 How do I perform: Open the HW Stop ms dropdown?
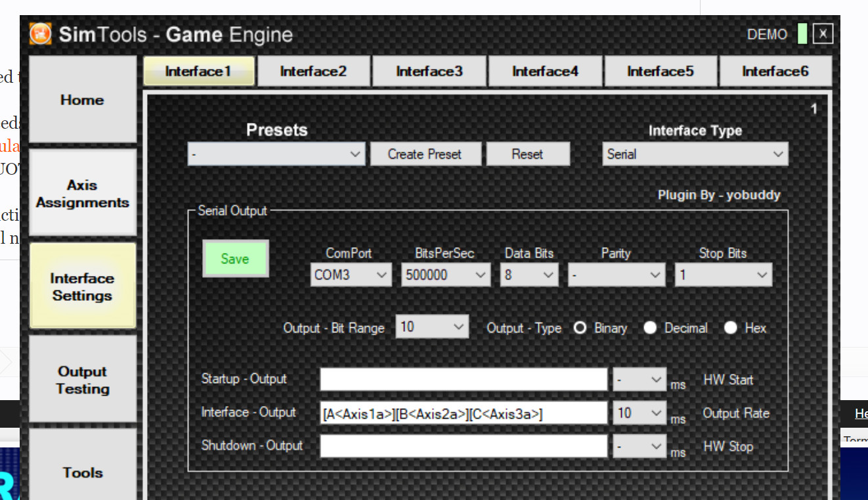(640, 446)
